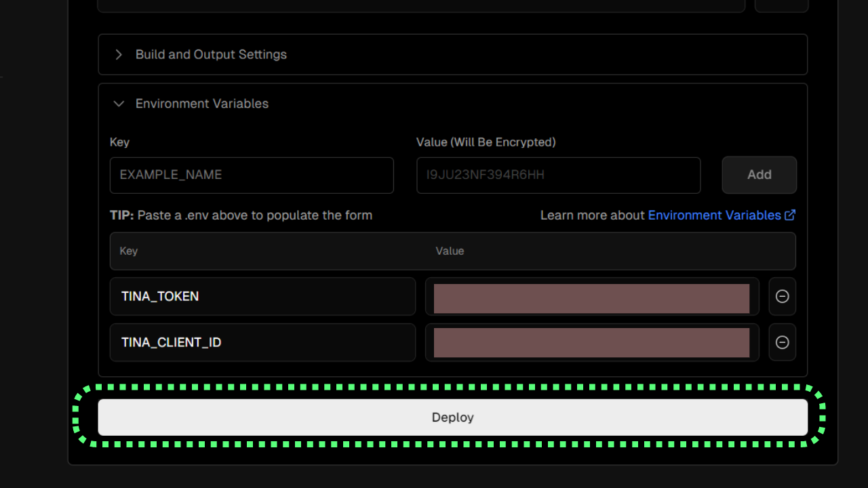Click the TINA_CLIENT_ID value field
This screenshot has height=488, width=868.
[x=592, y=342]
